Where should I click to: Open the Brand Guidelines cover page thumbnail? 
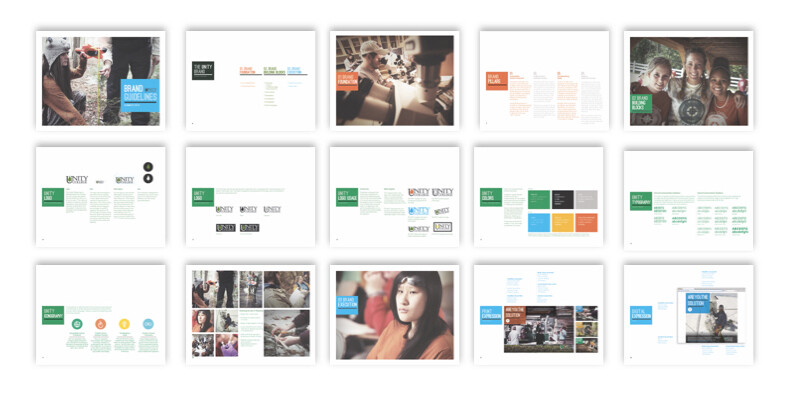pyautogui.click(x=101, y=81)
